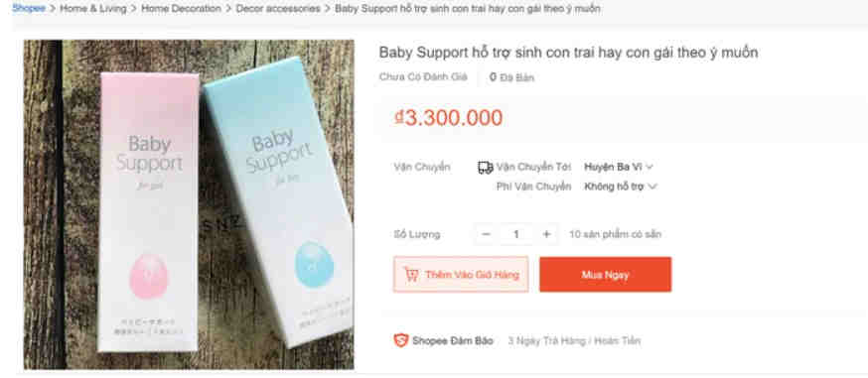The image size is (868, 378).
Task: Click the Mua Ngay button
Action: pyautogui.click(x=605, y=275)
